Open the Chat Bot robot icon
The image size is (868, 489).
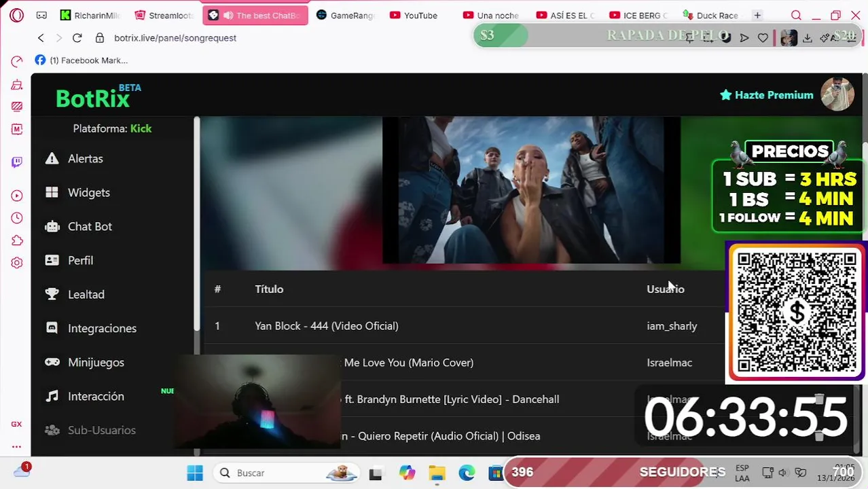pyautogui.click(x=52, y=226)
